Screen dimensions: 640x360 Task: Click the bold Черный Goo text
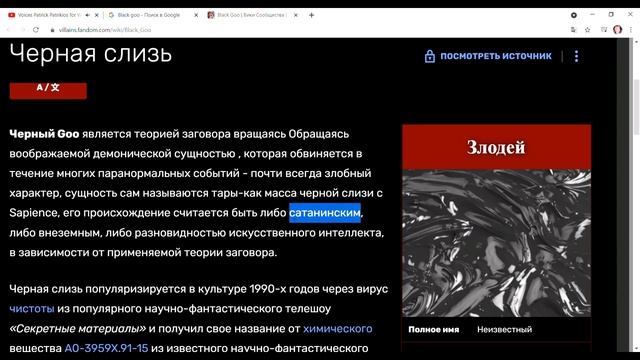(x=44, y=134)
